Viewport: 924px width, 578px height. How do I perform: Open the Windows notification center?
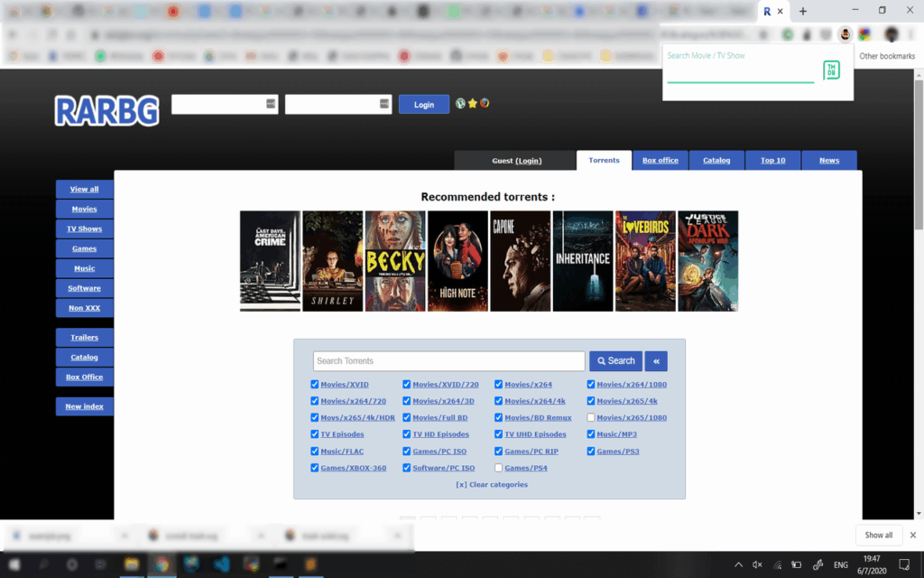tap(904, 564)
